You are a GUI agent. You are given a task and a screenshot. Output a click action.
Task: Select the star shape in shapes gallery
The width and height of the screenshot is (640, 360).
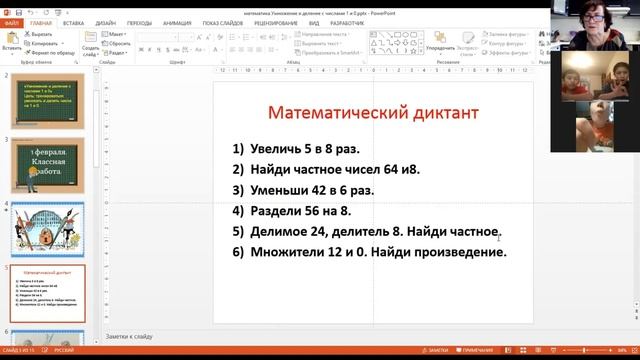(413, 51)
